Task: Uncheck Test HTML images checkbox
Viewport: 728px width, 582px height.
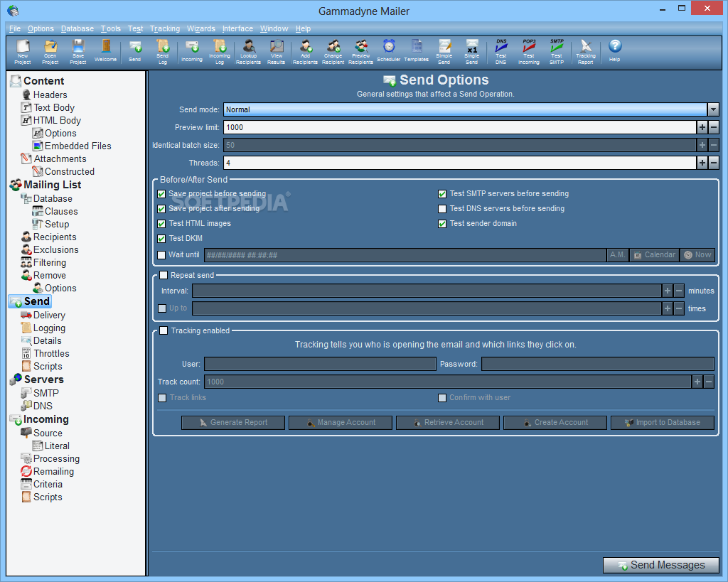Action: [161, 224]
